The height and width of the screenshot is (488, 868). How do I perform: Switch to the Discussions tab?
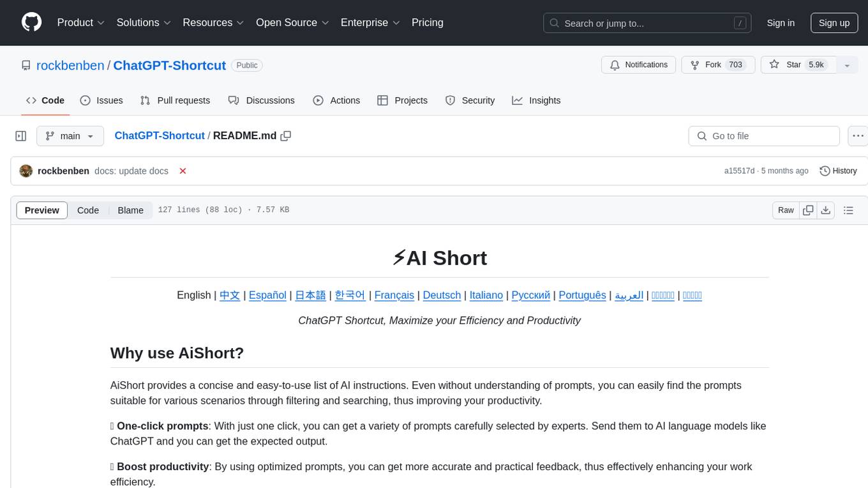tap(262, 100)
